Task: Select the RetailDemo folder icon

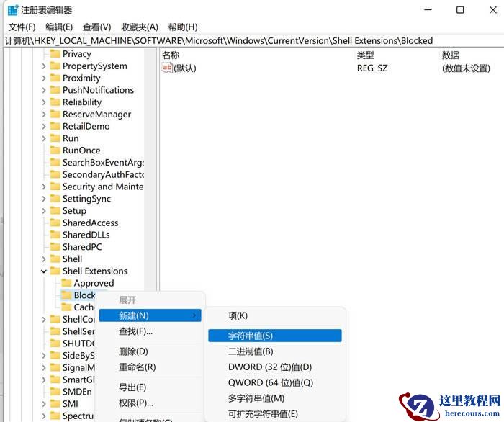Action: pyautogui.click(x=55, y=126)
